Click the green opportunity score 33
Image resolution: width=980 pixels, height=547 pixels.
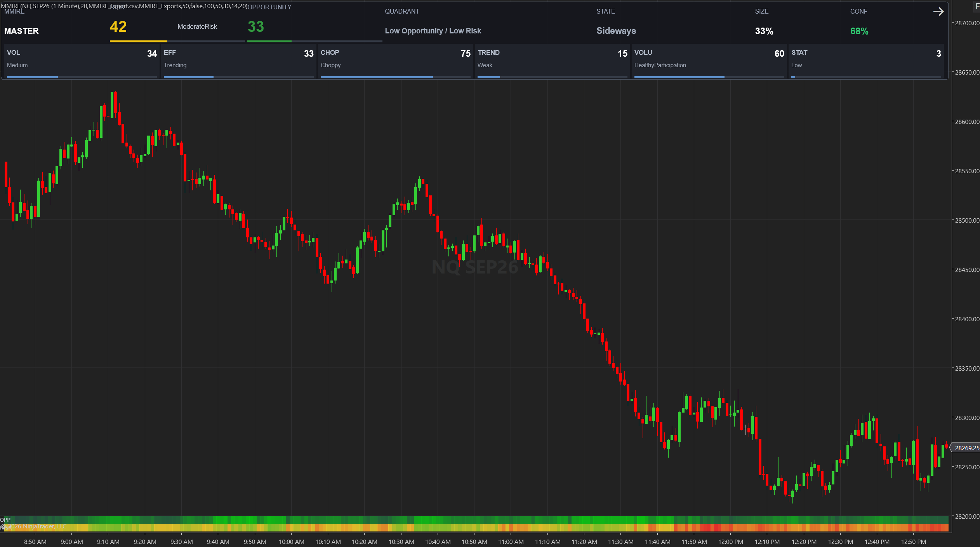[256, 27]
